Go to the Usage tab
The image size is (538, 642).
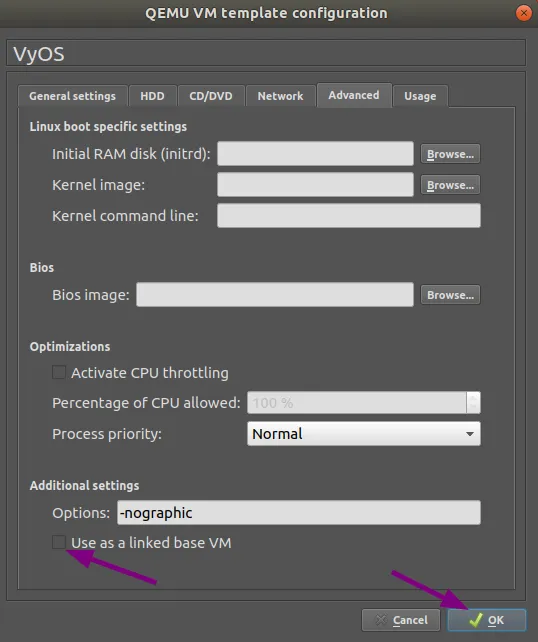tap(420, 96)
